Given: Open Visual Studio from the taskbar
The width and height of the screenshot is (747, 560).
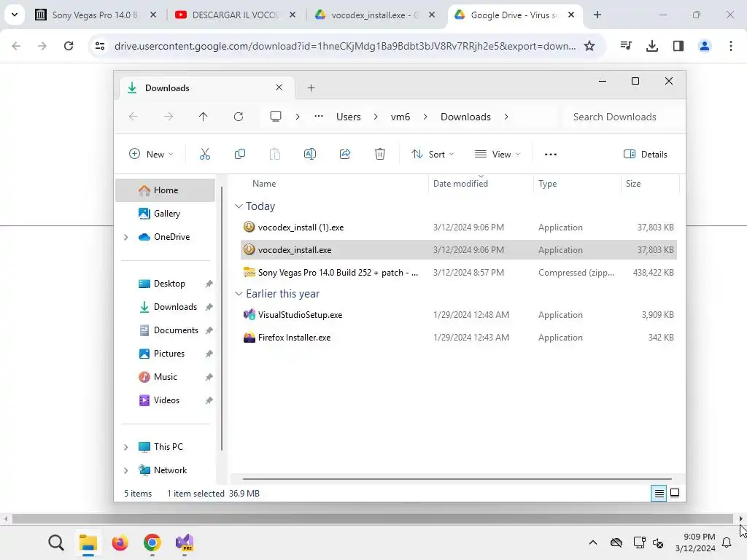Looking at the screenshot, I should [185, 542].
